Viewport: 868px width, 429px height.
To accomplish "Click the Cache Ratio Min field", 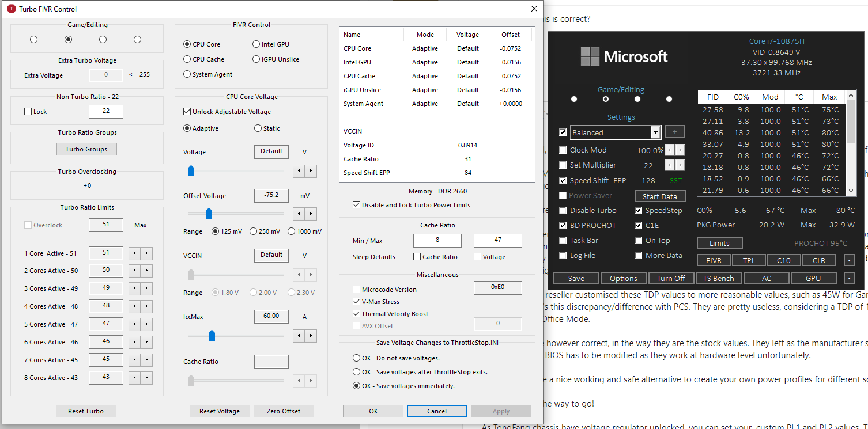I will [x=437, y=241].
